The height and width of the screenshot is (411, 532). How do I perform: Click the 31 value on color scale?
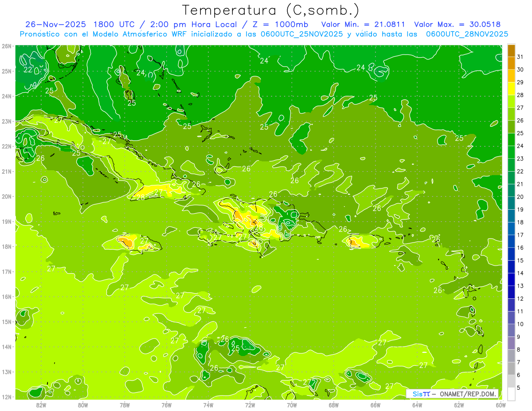520,57
